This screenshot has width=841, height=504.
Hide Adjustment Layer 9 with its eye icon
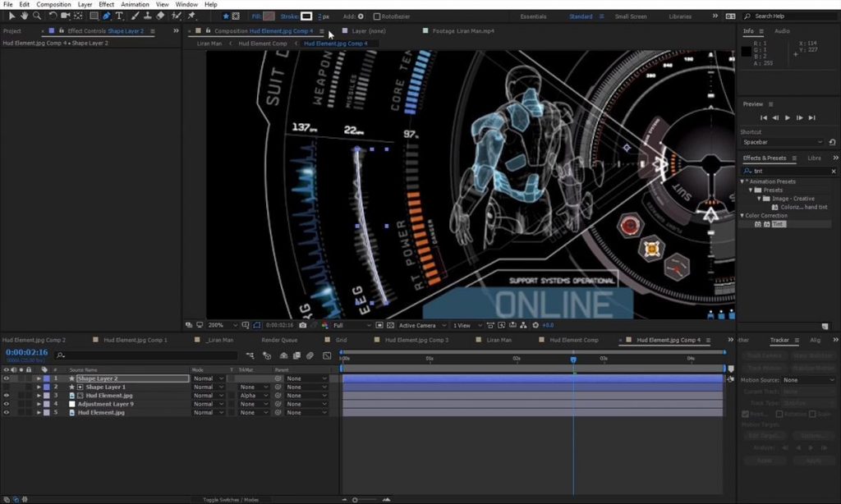coord(7,405)
